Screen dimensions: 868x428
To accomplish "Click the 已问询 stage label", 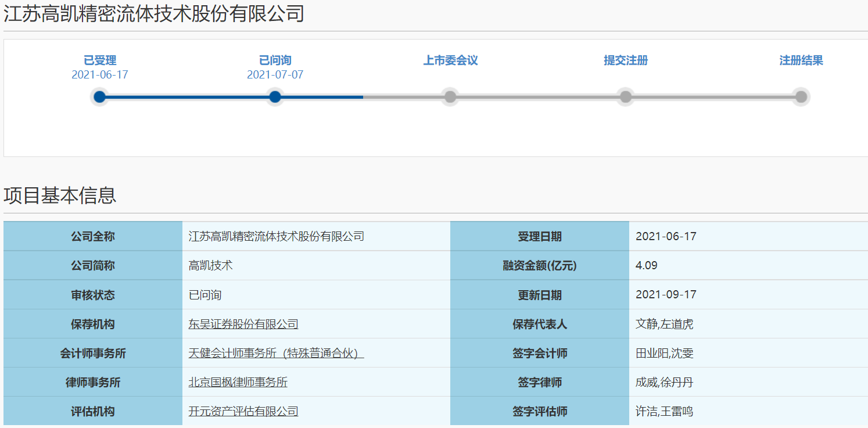I will [x=275, y=60].
